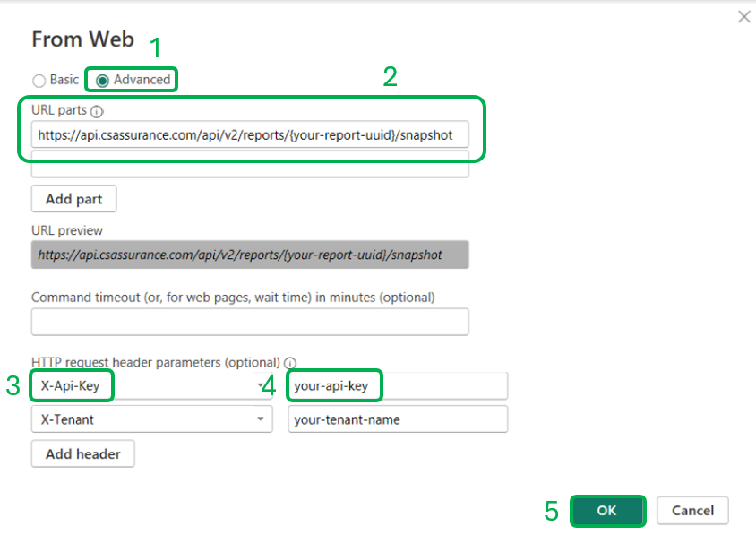The image size is (756, 535).
Task: Click the Cancel button
Action: pos(692,510)
